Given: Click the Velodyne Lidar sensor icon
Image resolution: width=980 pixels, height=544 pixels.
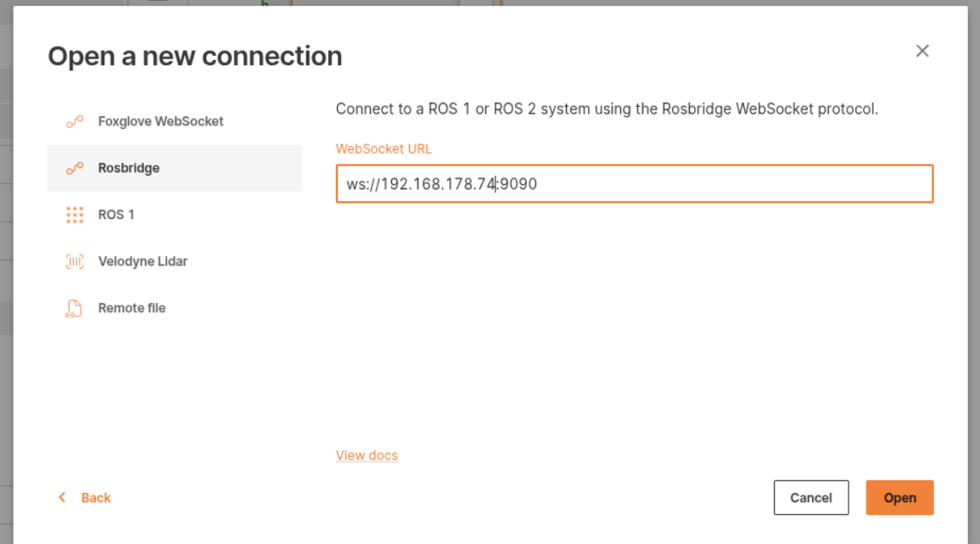Looking at the screenshot, I should (x=73, y=261).
